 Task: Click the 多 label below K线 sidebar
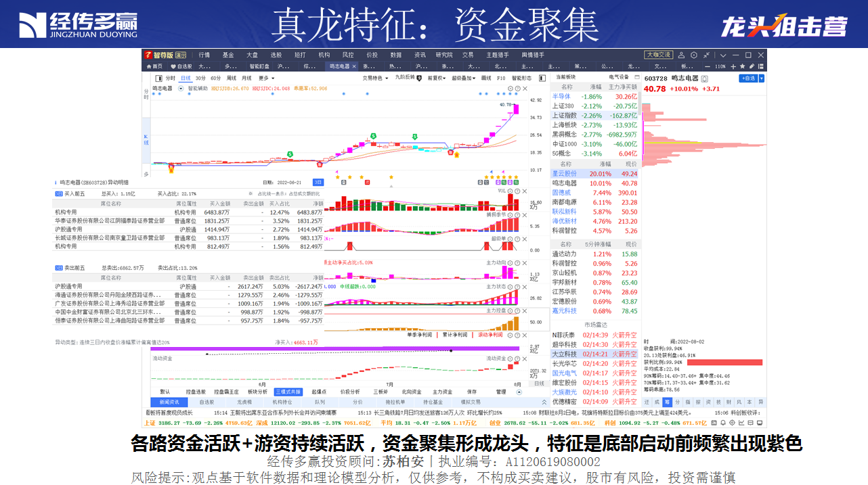click(x=146, y=174)
